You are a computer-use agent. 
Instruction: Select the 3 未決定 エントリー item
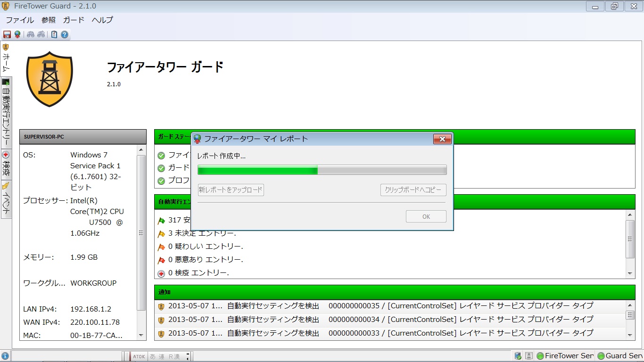(x=202, y=233)
